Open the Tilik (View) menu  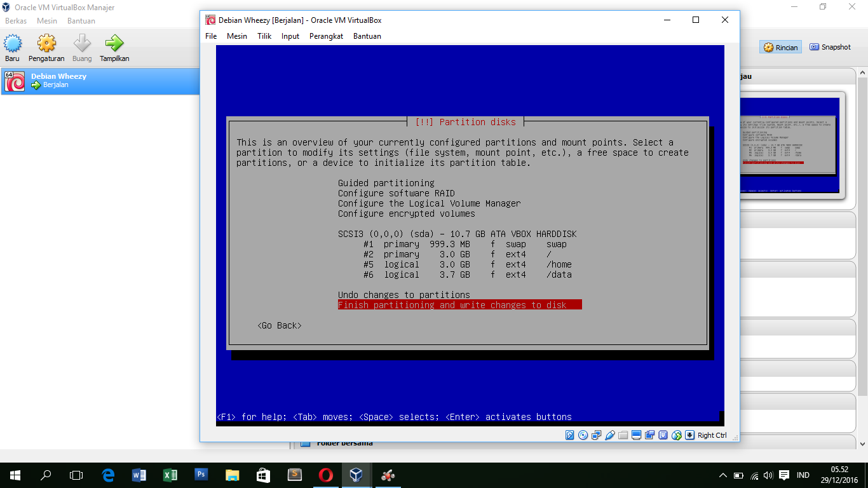tap(264, 36)
